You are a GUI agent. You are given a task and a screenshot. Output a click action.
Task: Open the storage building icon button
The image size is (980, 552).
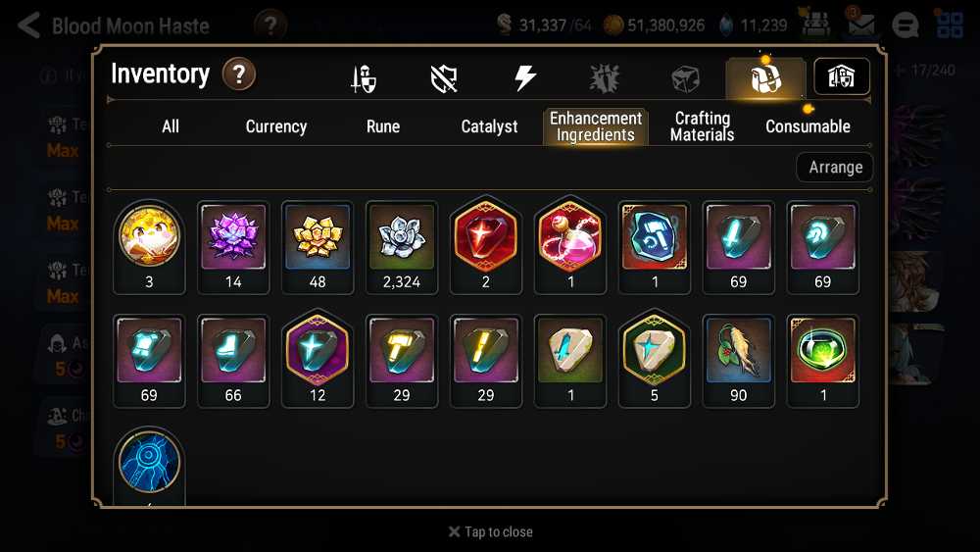coord(842,76)
